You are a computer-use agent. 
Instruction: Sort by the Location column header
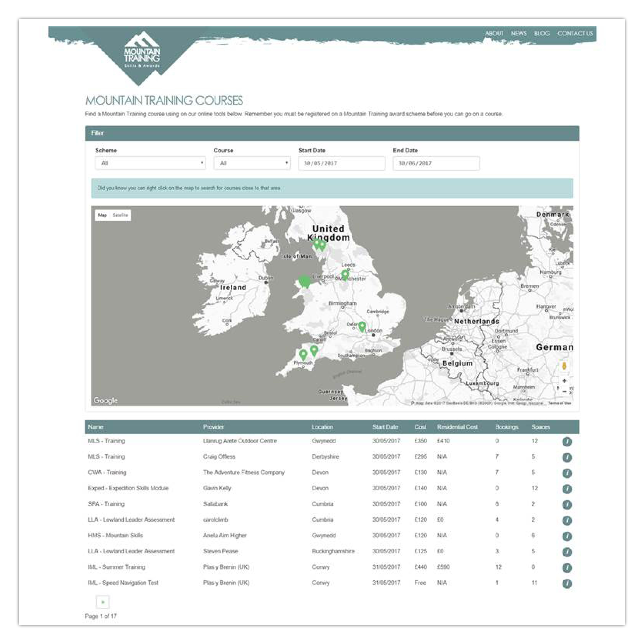click(322, 427)
